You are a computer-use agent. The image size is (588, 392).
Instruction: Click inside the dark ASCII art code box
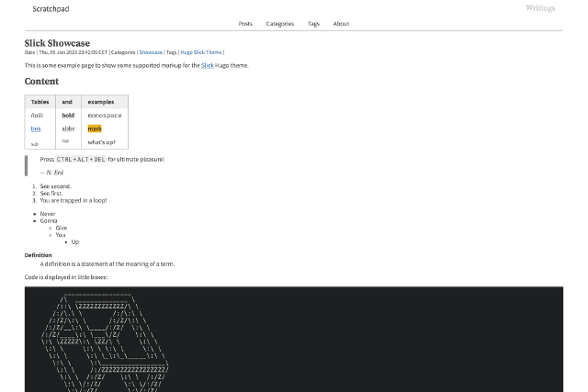pyautogui.click(x=294, y=339)
